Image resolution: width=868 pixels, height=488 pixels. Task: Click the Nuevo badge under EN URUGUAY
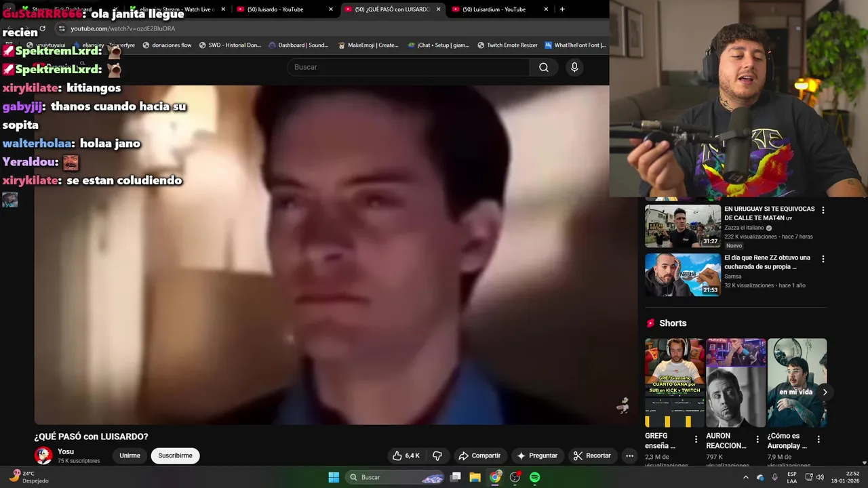(x=734, y=245)
